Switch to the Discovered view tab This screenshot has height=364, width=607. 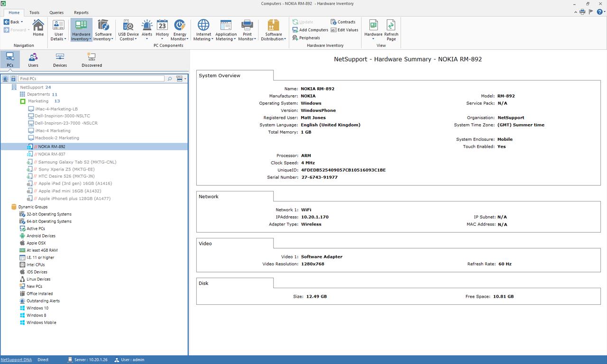point(92,60)
